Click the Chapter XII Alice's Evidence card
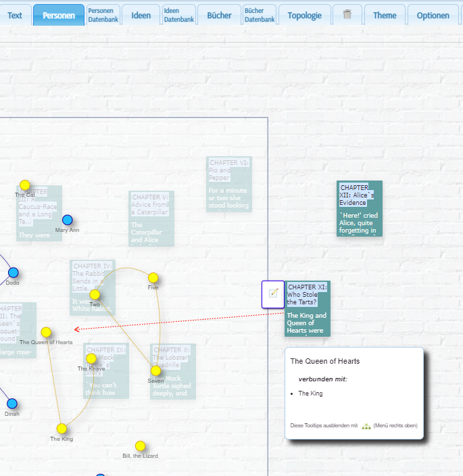Image resolution: width=463 pixels, height=476 pixels. (359, 208)
